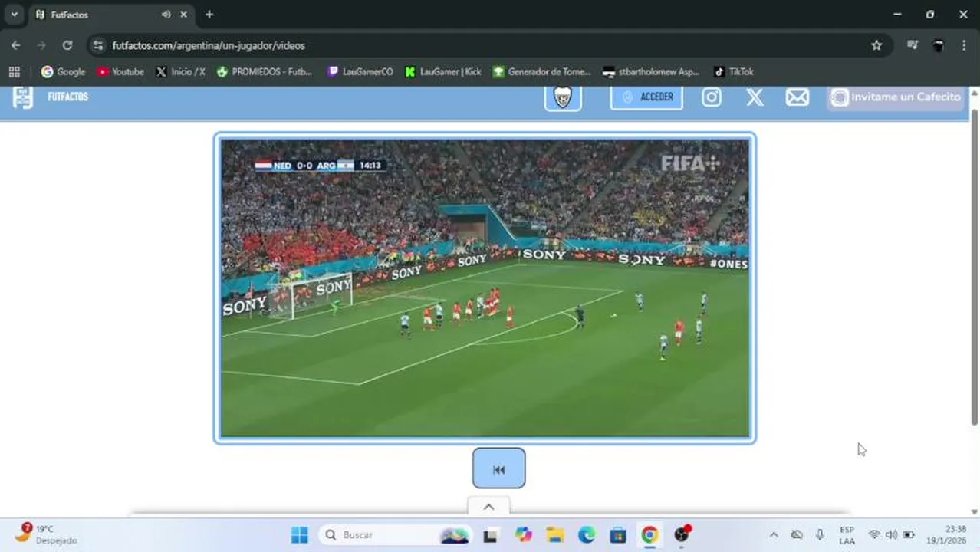980x552 pixels.
Task: Click the address bar URL
Action: pos(209,45)
